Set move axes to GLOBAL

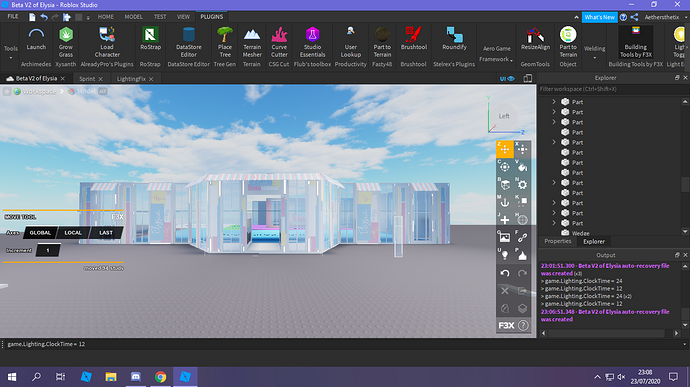pyautogui.click(x=40, y=232)
